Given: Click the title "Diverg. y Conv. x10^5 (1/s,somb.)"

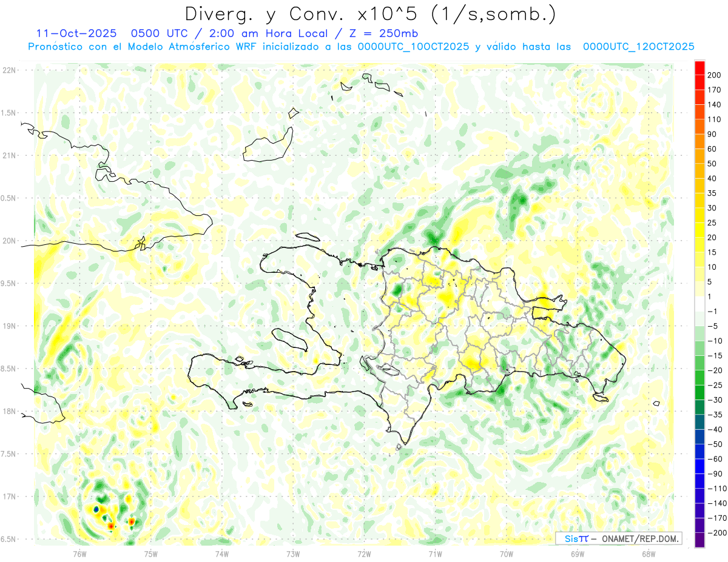Looking at the screenshot, I should click(369, 14).
